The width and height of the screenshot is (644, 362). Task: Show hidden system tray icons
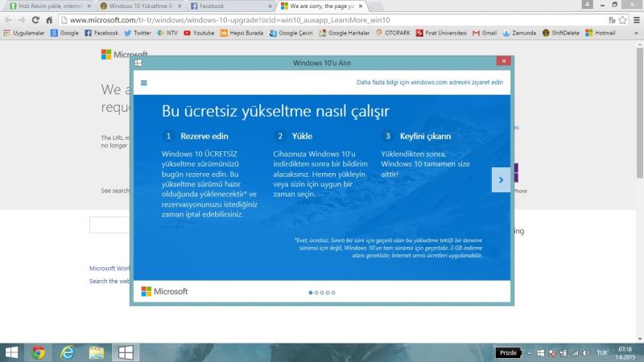point(529,353)
